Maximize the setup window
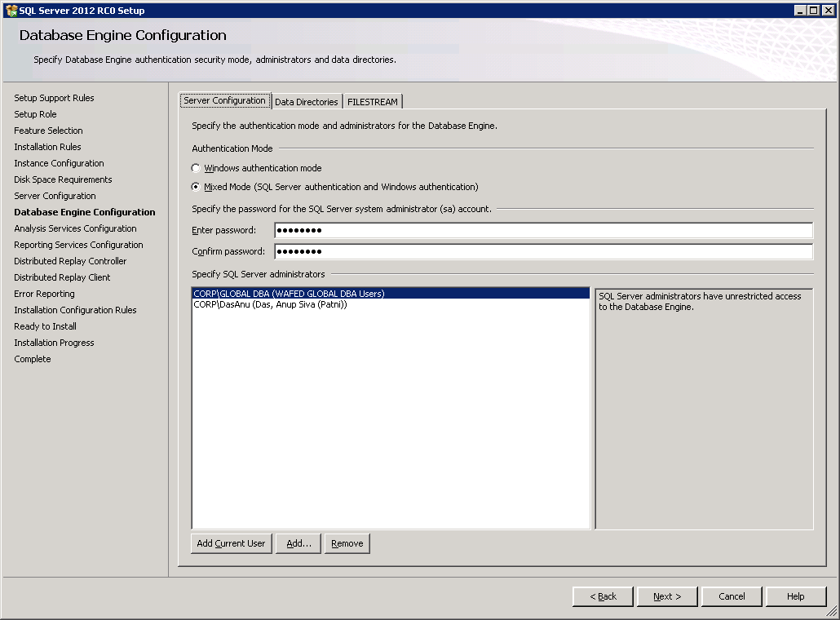The width and height of the screenshot is (840, 620). point(814,10)
